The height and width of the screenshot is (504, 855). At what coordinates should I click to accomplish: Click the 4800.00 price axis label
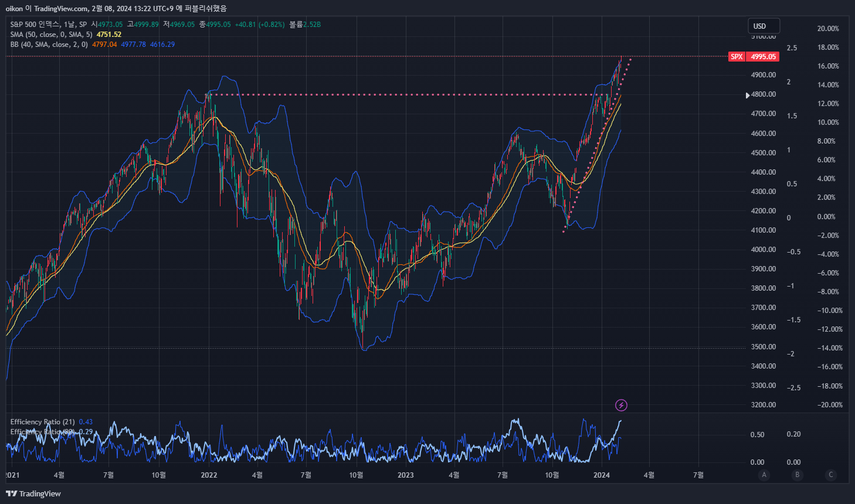coord(764,94)
